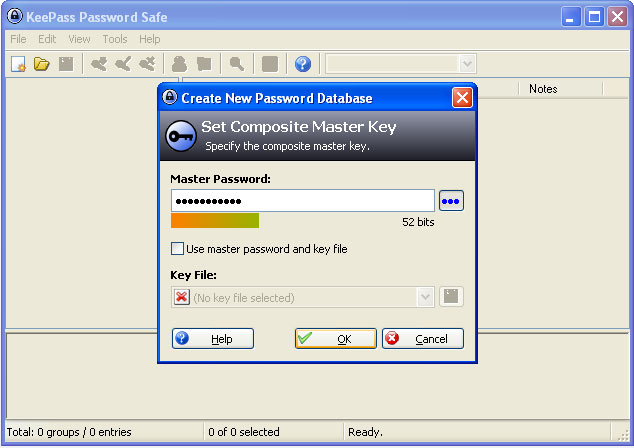This screenshot has height=448, width=634.
Task: Click the Cancel button
Action: point(423,338)
